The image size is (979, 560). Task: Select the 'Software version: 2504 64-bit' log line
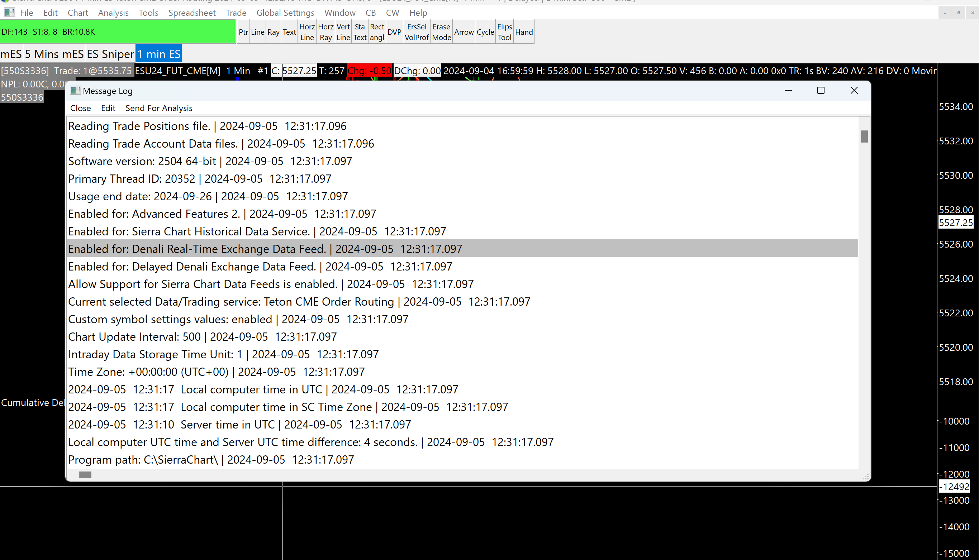tap(462, 161)
